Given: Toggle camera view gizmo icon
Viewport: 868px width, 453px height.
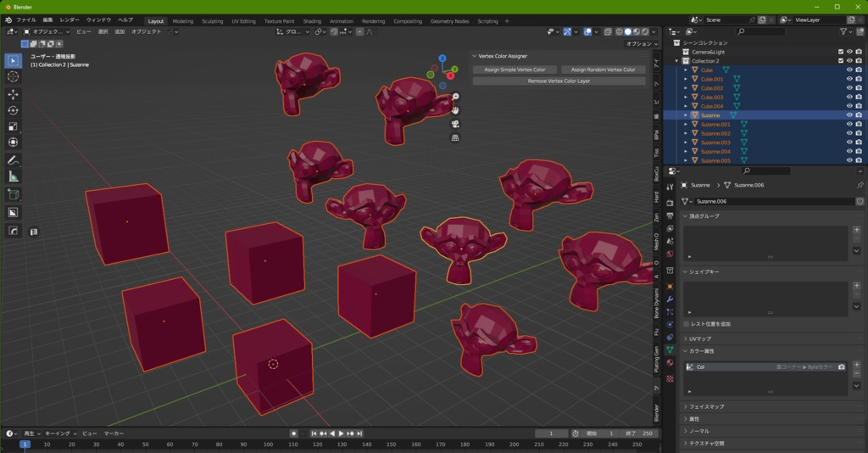Looking at the screenshot, I should click(455, 124).
